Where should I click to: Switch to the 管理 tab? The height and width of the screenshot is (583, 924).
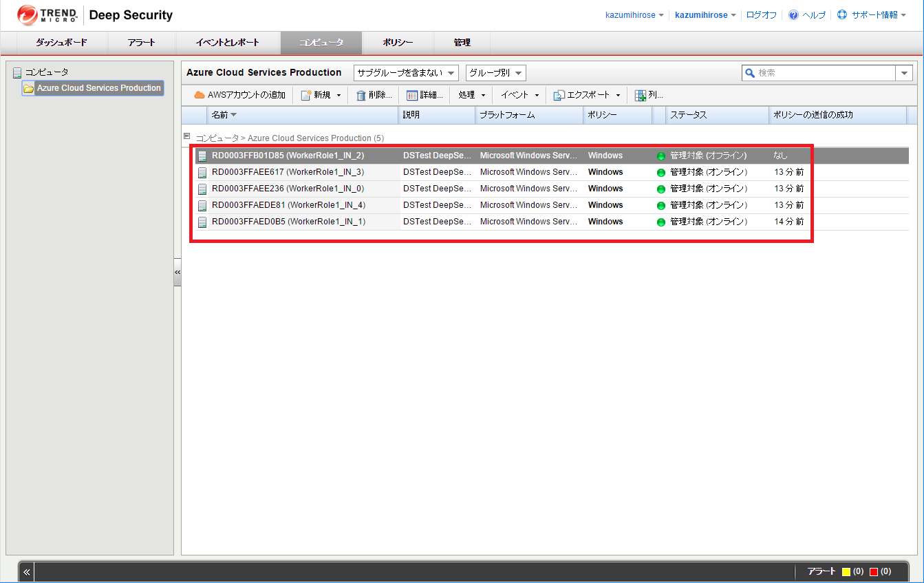click(x=462, y=43)
